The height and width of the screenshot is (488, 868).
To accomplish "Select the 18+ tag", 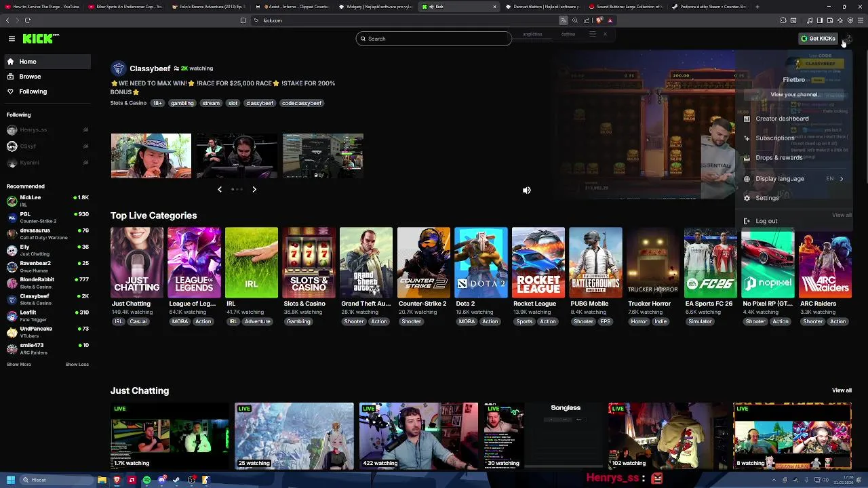I will point(157,103).
